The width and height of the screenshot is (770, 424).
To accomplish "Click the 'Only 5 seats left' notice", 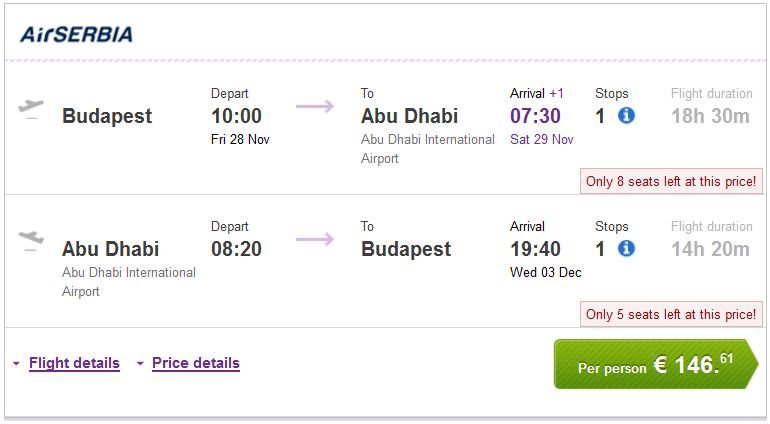I will click(x=670, y=314).
